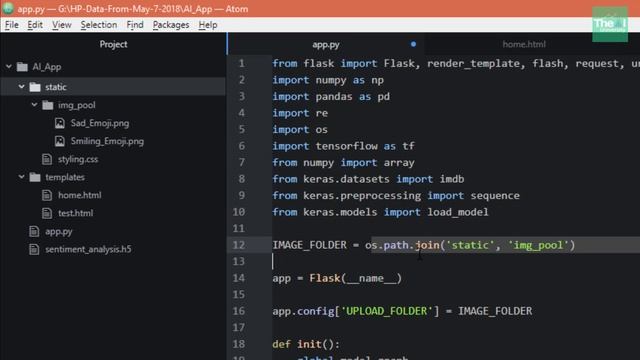The image size is (640, 360).
Task: Click 'array' on line 7
Action: pyautogui.click(x=399, y=163)
